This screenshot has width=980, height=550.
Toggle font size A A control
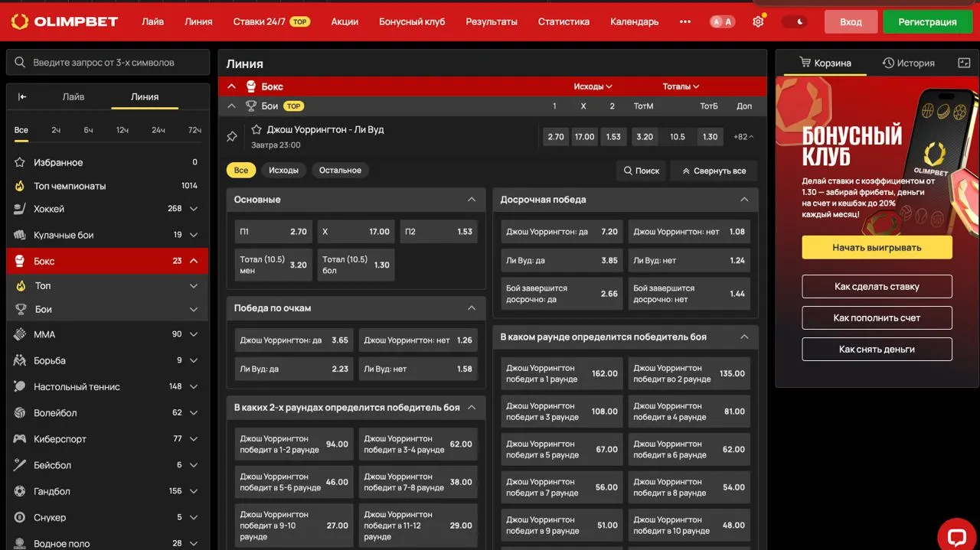722,21
